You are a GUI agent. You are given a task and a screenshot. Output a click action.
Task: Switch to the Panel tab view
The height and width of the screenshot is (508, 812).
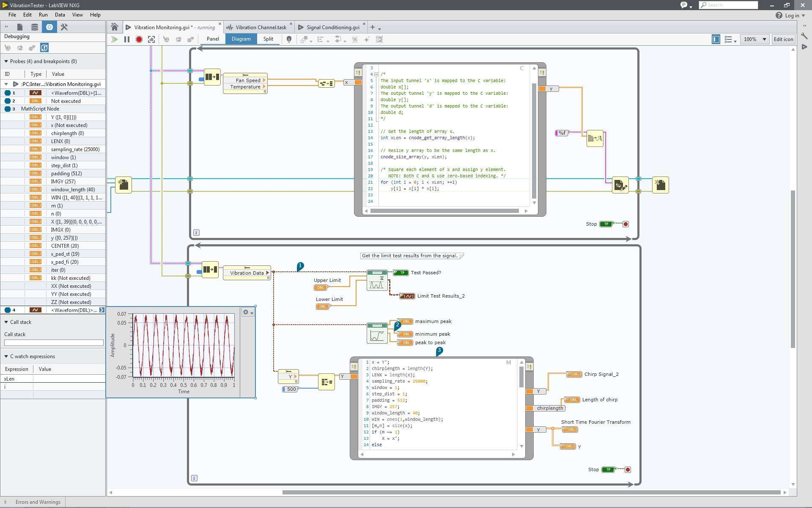tap(213, 39)
